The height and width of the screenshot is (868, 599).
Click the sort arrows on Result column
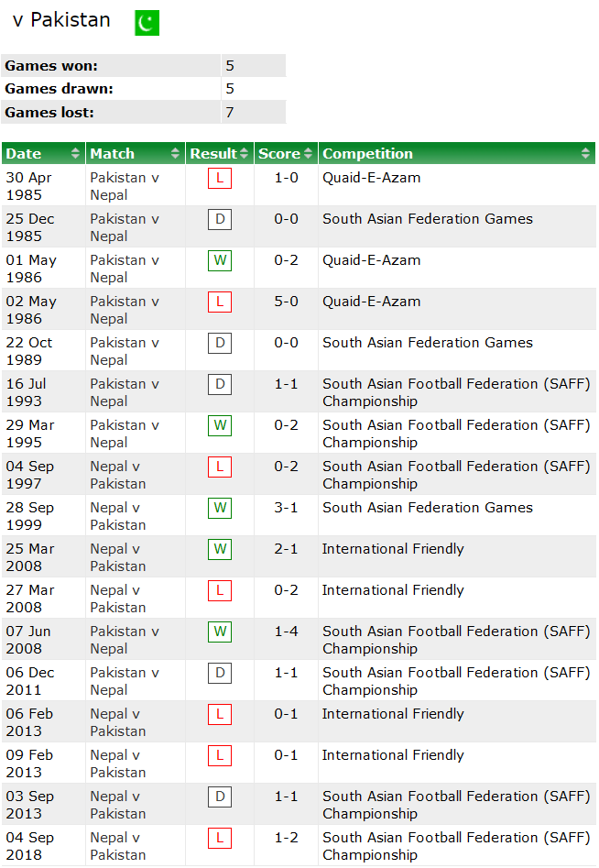[245, 153]
